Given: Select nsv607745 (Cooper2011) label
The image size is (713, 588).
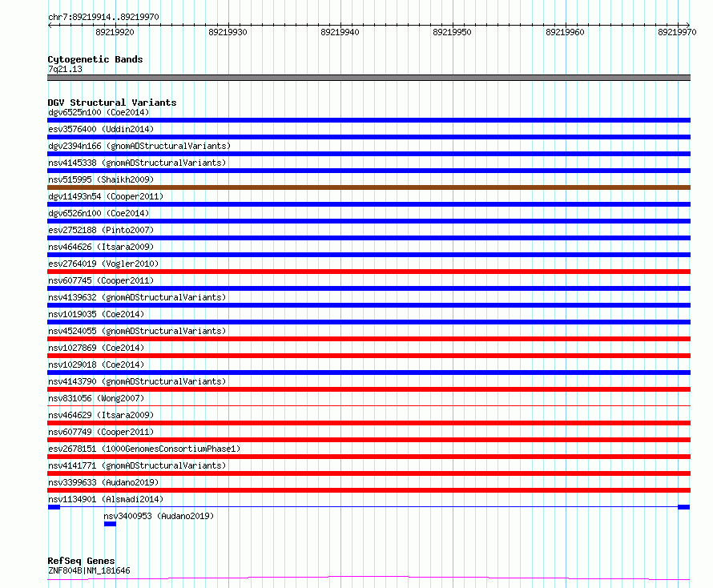Looking at the screenshot, I should tap(101, 280).
